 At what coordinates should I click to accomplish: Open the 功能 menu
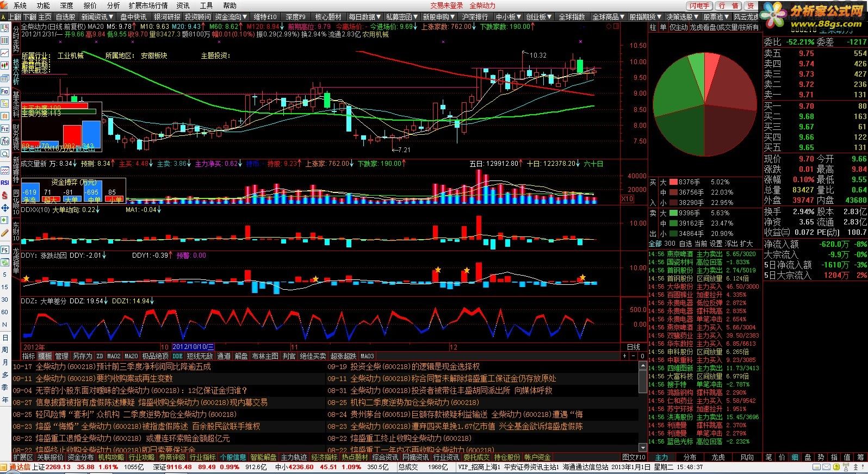44,5
